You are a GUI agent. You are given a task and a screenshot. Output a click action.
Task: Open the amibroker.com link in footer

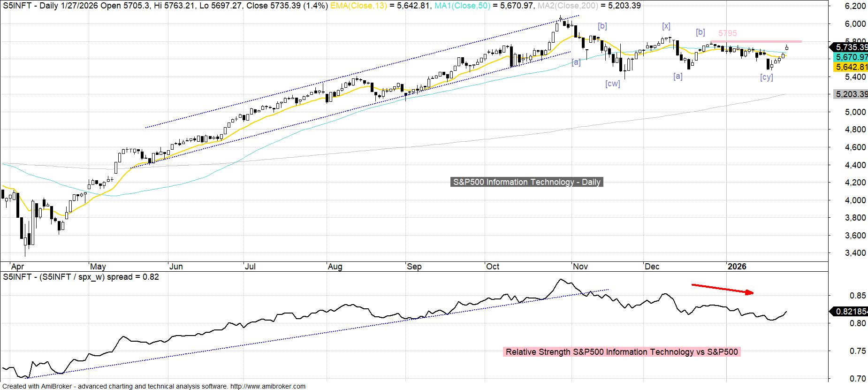tap(267, 386)
